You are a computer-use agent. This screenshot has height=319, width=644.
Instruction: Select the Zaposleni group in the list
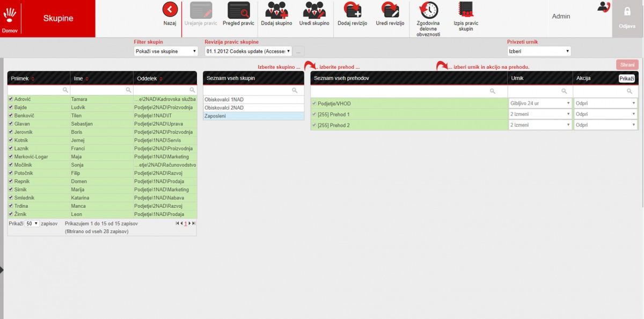(x=253, y=116)
